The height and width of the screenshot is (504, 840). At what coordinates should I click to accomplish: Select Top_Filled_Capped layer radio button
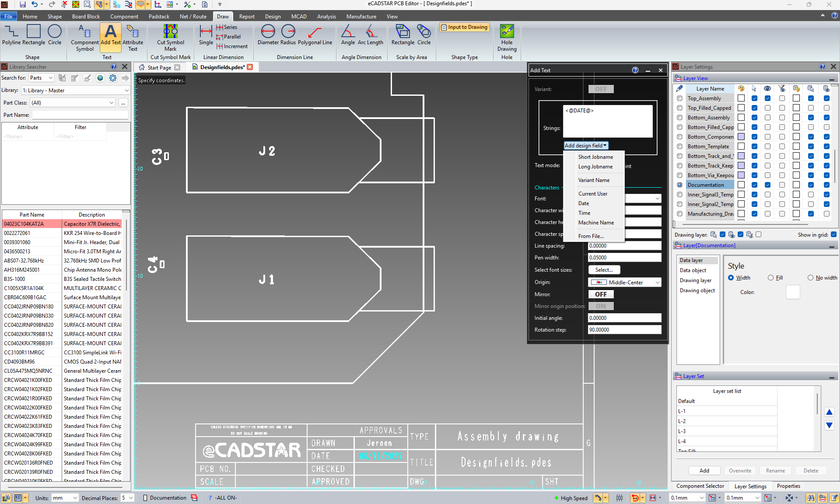[679, 108]
